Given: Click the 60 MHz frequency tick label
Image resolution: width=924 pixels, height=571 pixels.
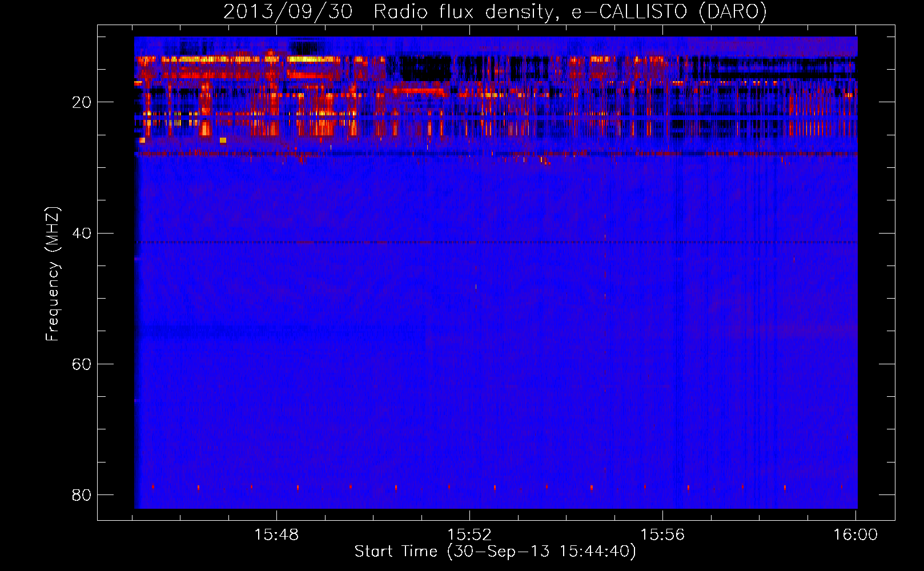Looking at the screenshot, I should tap(82, 364).
